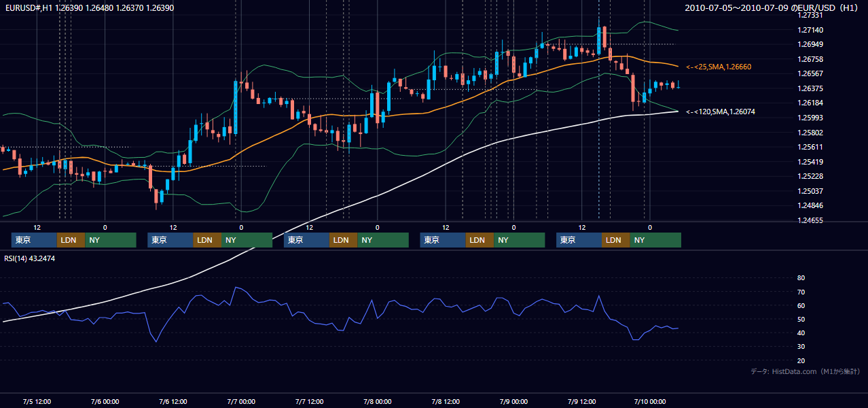Click the 7/7 12:00 date label
Viewport: 868px width, 408px height.
tap(309, 401)
